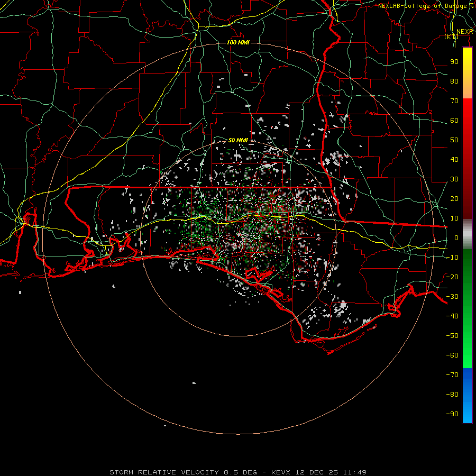Select the -30 value on the velocity scale
476x476 pixels.
(x=452, y=297)
